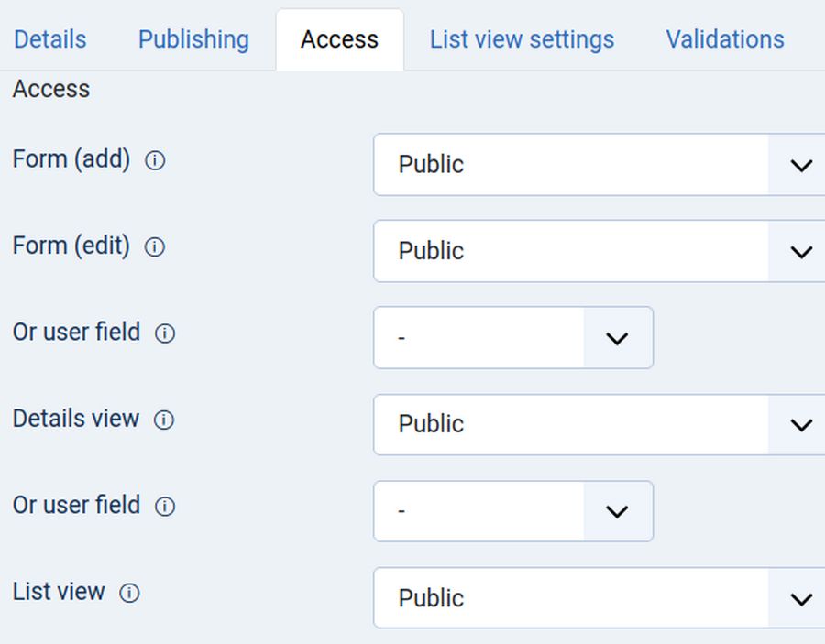Click the List view field label
The height and width of the screenshot is (644, 825).
coord(59,592)
